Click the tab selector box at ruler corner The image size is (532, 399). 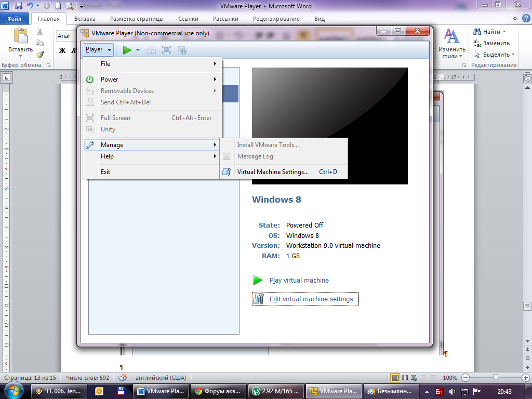coord(6,77)
